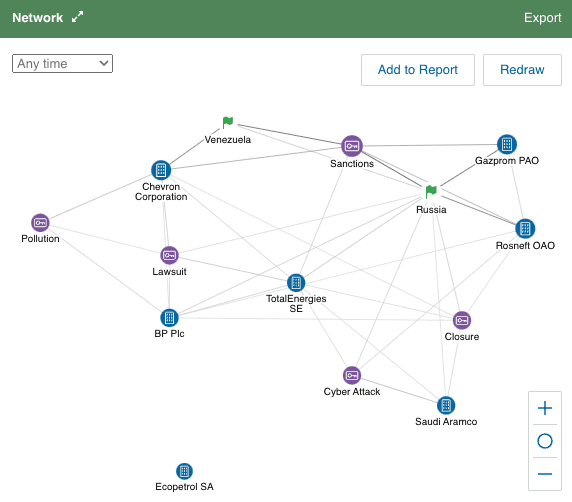This screenshot has width=572, height=502.
Task: Click the Venezuela flag node
Action: coord(228,123)
